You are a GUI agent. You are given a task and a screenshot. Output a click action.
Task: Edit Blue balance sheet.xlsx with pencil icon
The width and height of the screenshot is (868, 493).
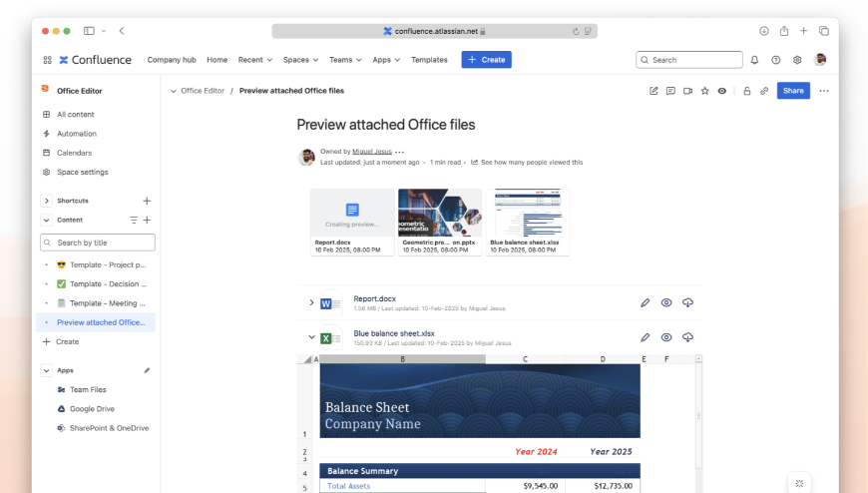point(645,337)
